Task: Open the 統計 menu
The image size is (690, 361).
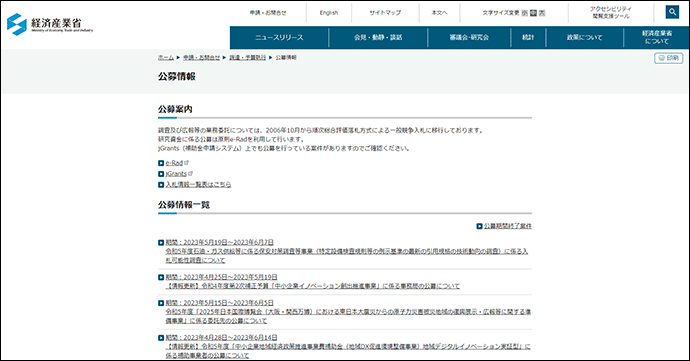Action: [x=528, y=37]
